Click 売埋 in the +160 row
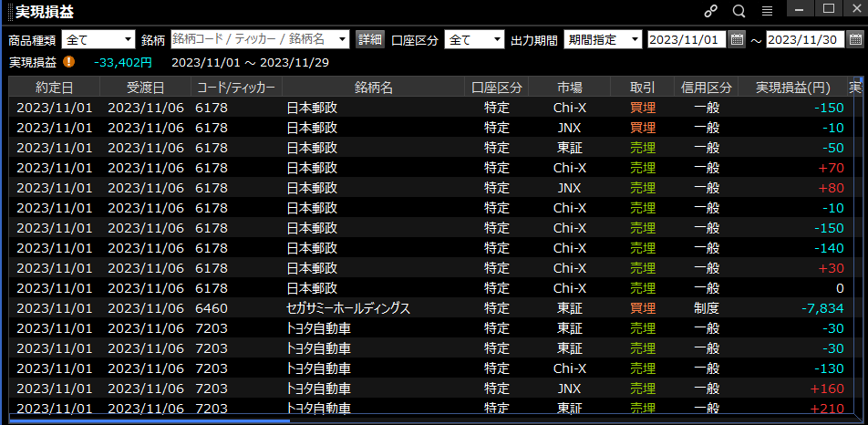This screenshot has height=425, width=868. 643,389
